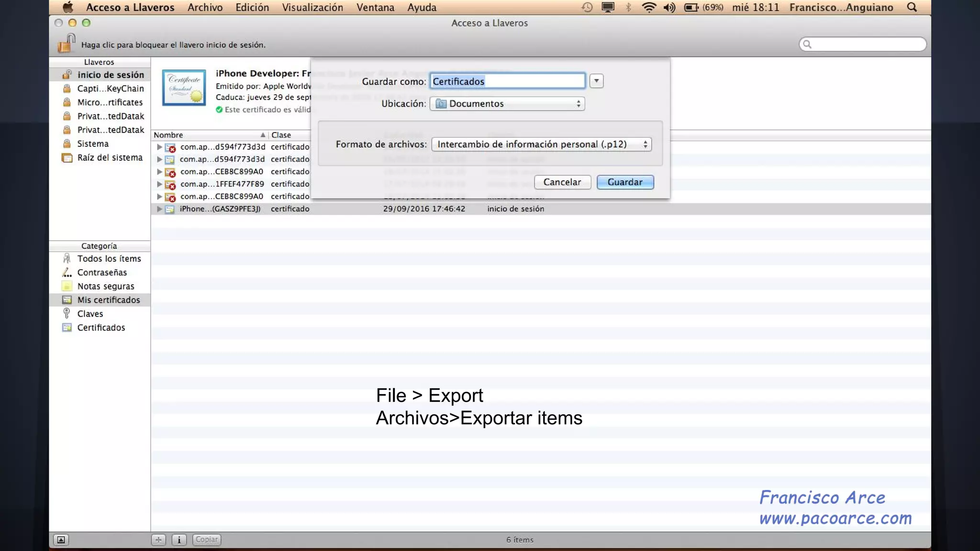Click the display menu bar icon
The image size is (980, 551).
pos(608,7)
